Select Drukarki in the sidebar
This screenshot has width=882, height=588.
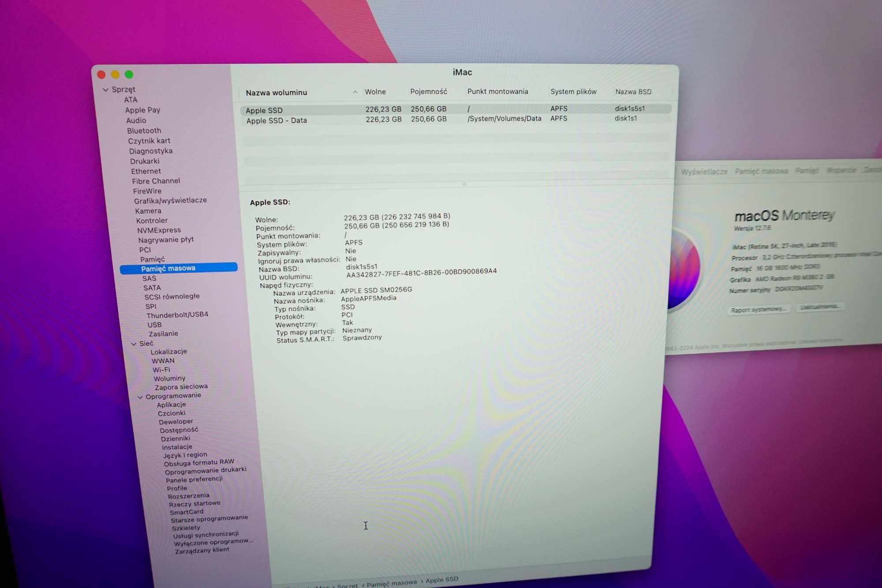coord(145,161)
